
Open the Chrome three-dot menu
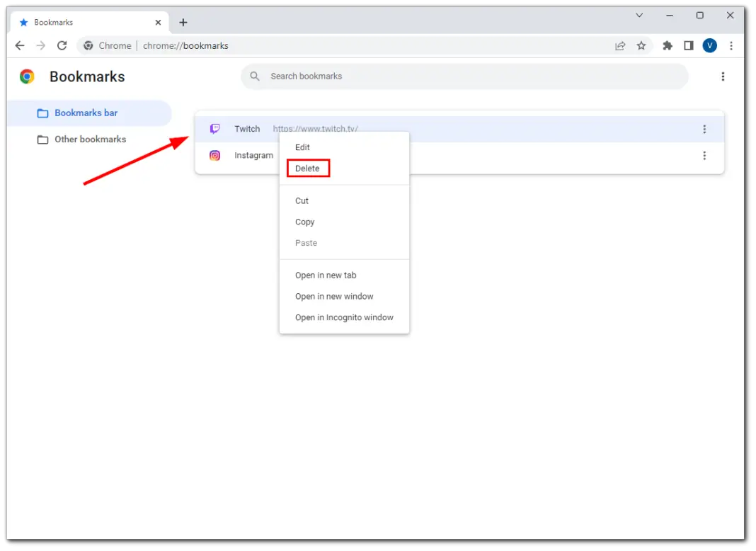pos(731,45)
